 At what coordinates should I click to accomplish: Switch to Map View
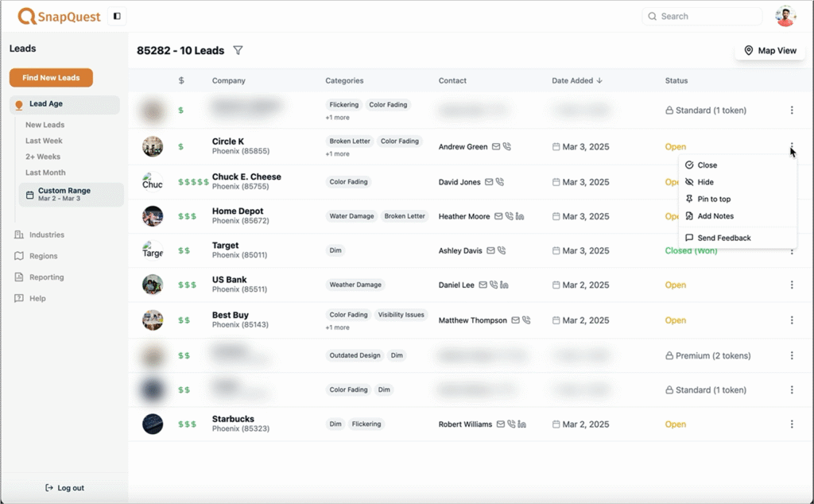[x=770, y=50]
